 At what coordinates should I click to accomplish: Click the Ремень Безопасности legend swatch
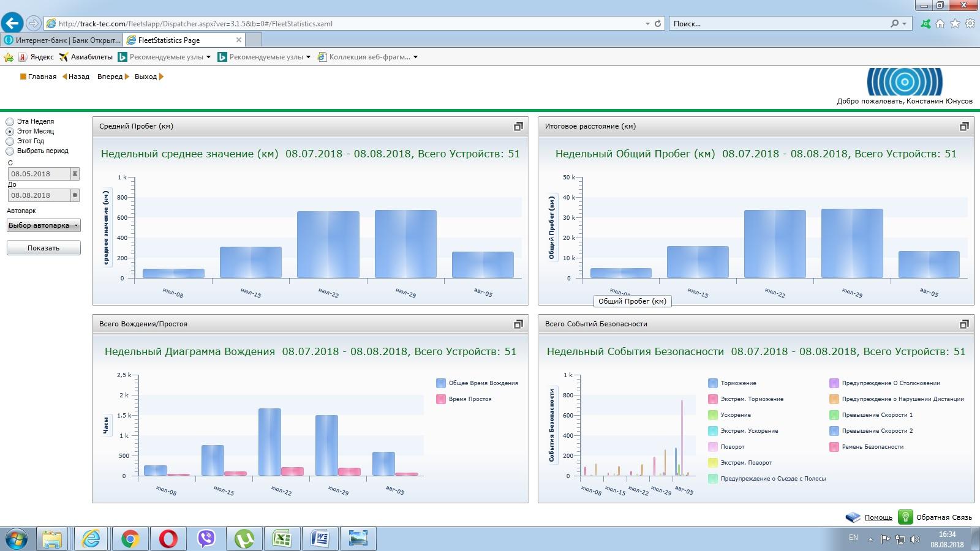834,447
